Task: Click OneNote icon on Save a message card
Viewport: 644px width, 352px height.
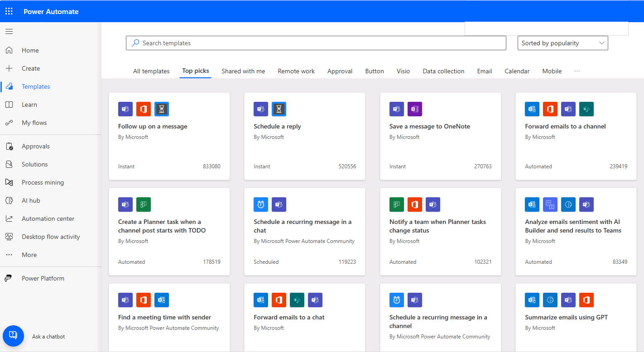Action: tap(415, 109)
